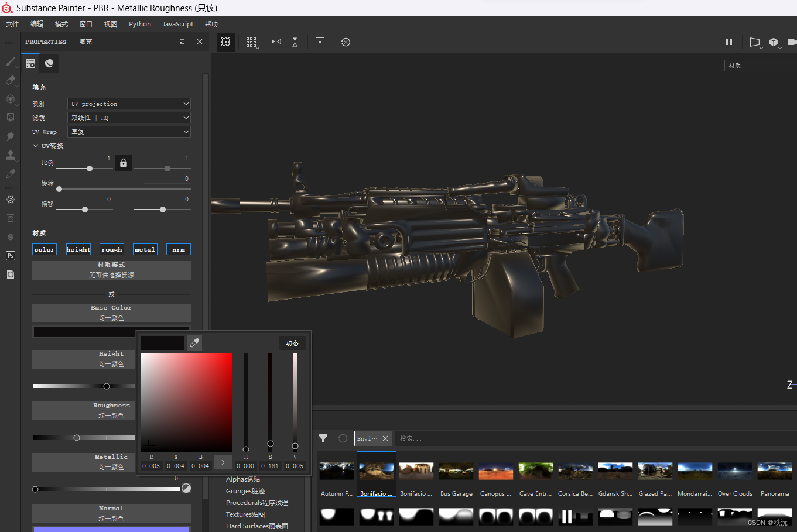Select the Bus Garage environment thumbnail
This screenshot has height=532, width=797.
pos(456,475)
